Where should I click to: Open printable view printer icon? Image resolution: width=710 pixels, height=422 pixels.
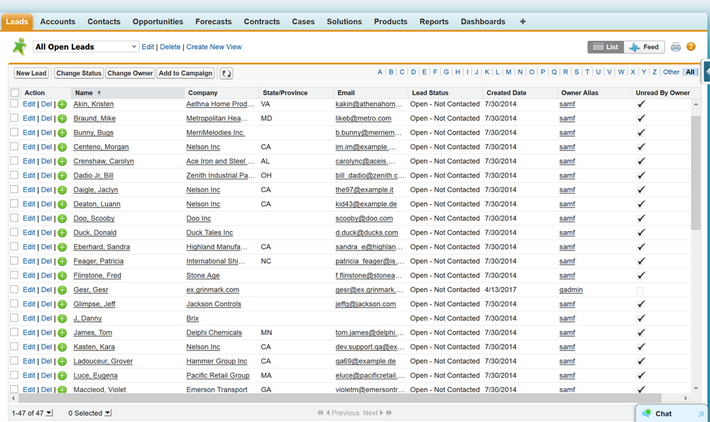point(676,47)
